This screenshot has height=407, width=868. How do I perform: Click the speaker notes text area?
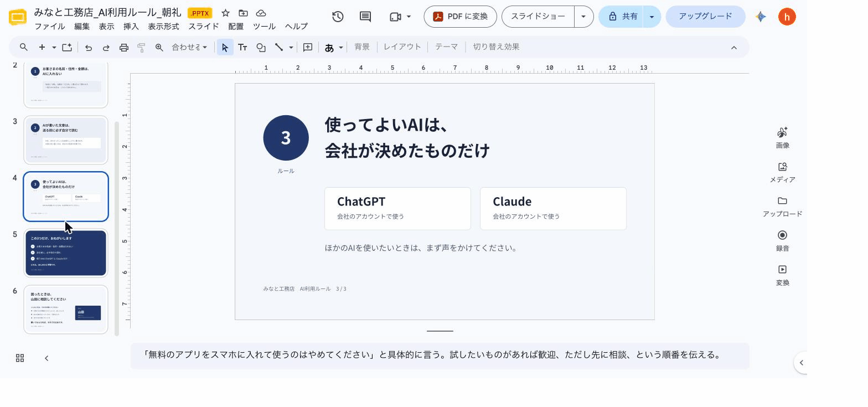pyautogui.click(x=440, y=356)
